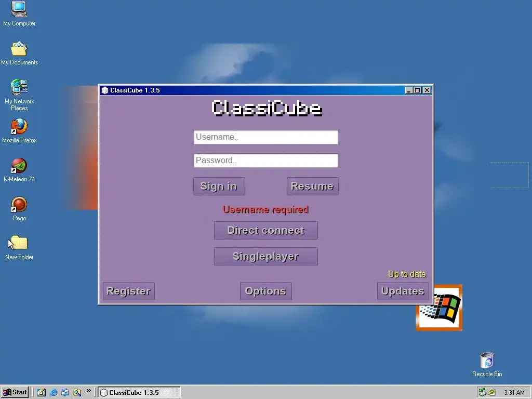Viewport: 532px width, 399px height.
Task: Click the Sign in button
Action: coord(219,186)
